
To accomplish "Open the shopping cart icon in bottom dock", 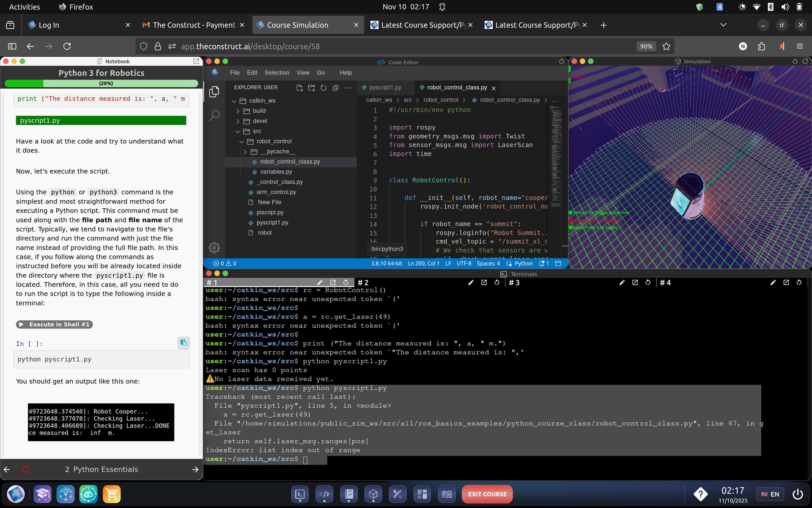I will click(112, 494).
